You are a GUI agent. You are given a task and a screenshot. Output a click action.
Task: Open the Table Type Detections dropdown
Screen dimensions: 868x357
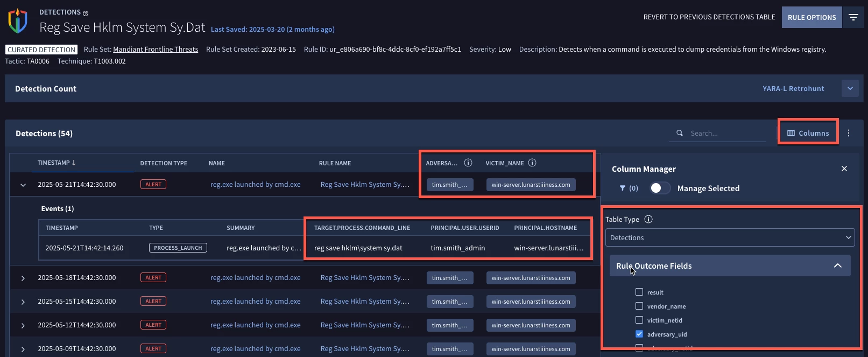[730, 237]
